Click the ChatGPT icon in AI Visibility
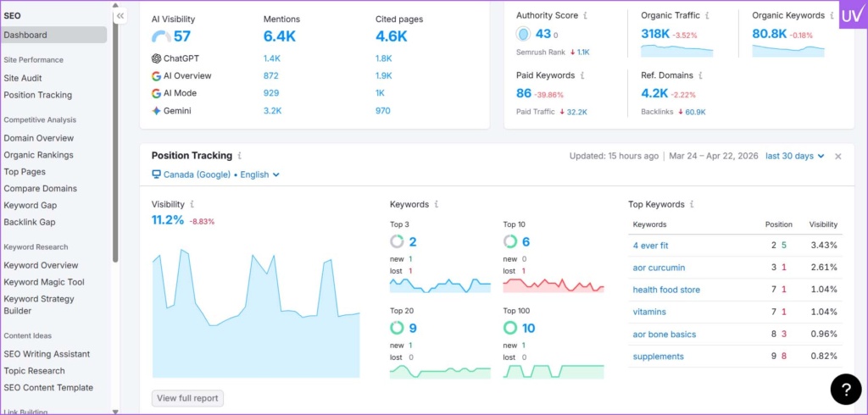 (156, 58)
